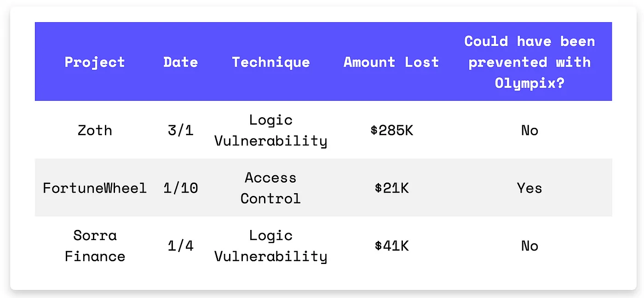This screenshot has height=298, width=644.
Task: Click the Technique column header
Action: (271, 62)
